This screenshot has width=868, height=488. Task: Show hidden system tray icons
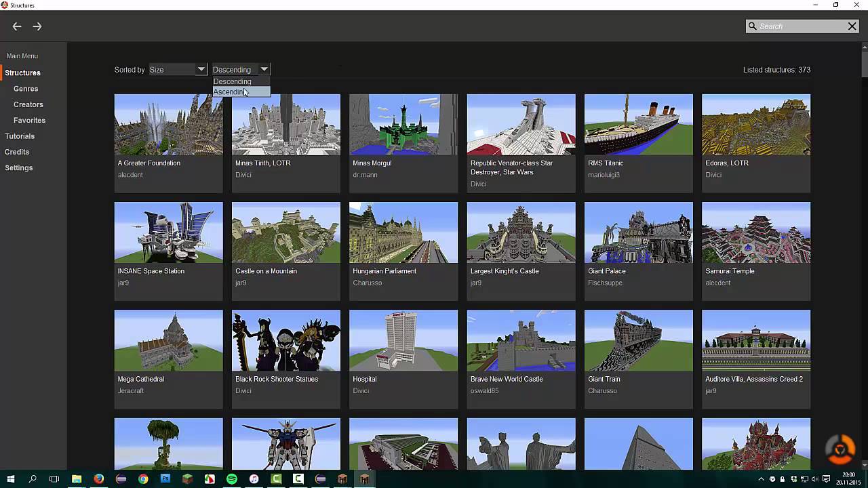(762, 479)
